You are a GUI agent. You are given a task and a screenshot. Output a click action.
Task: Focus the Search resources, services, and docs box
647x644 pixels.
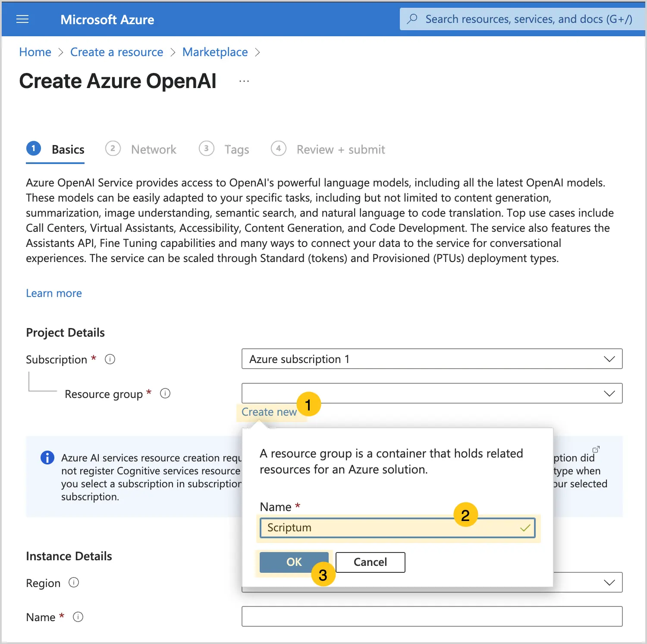pyautogui.click(x=522, y=19)
